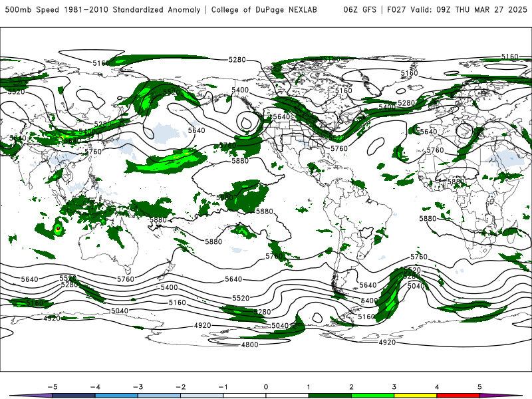Image resolution: width=532 pixels, height=399 pixels.
Task: Click the "-5" colorbar tick label
Action: [x=53, y=387]
